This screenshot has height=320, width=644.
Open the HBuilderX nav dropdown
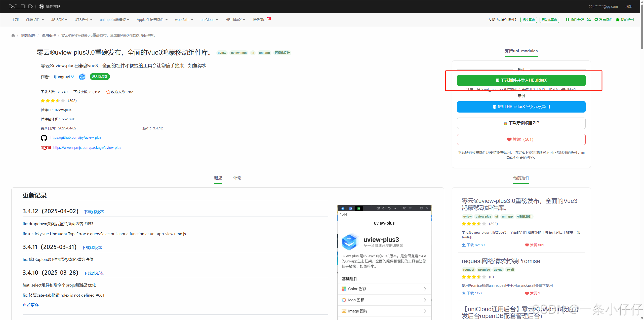(x=235, y=20)
